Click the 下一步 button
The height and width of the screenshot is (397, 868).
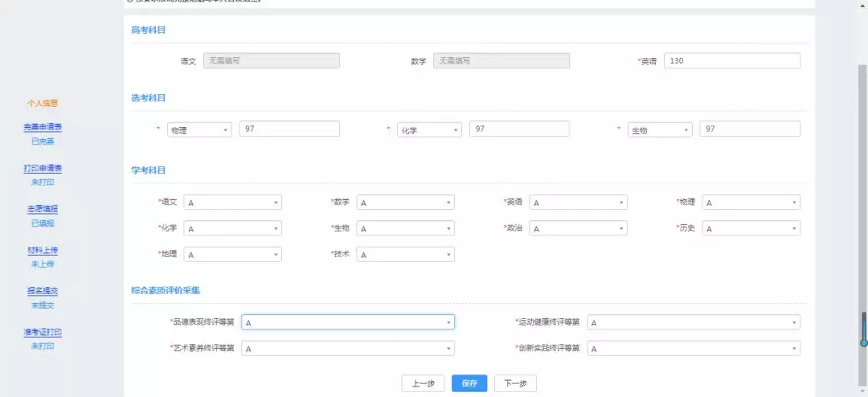[515, 383]
